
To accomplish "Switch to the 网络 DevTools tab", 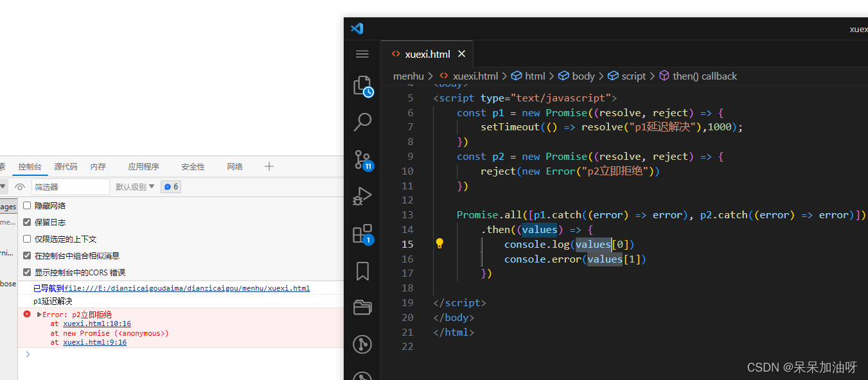I will click(235, 167).
